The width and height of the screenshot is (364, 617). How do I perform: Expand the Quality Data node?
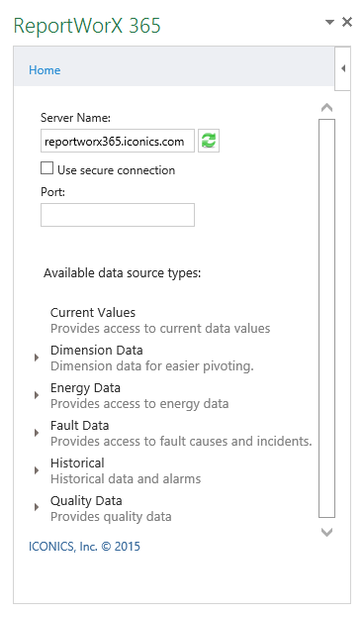(37, 507)
